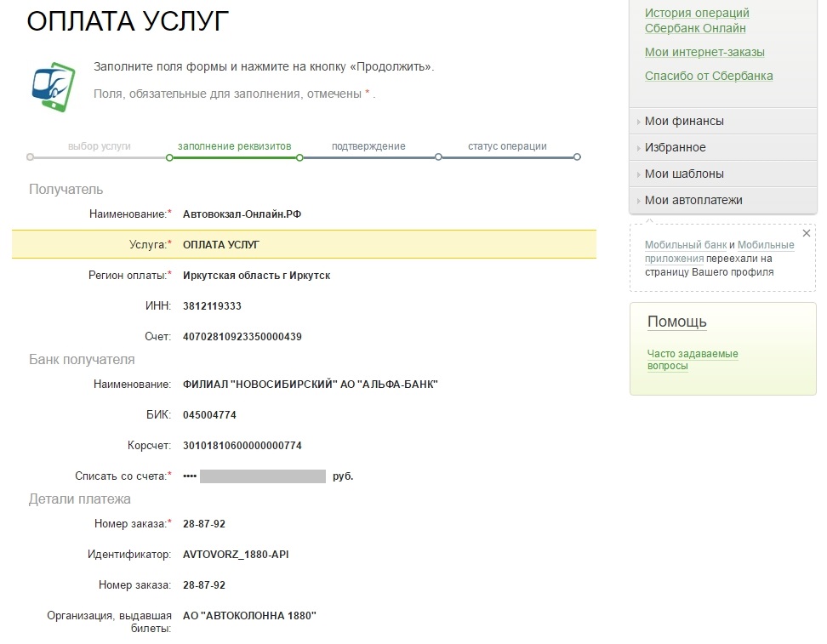Click the Банк получателя section heading
This screenshot has height=644, width=827.
(x=82, y=360)
